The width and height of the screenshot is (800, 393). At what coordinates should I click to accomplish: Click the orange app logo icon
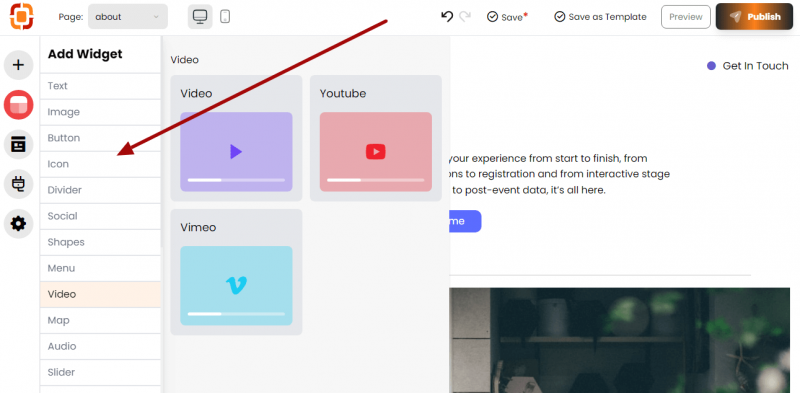[x=21, y=16]
